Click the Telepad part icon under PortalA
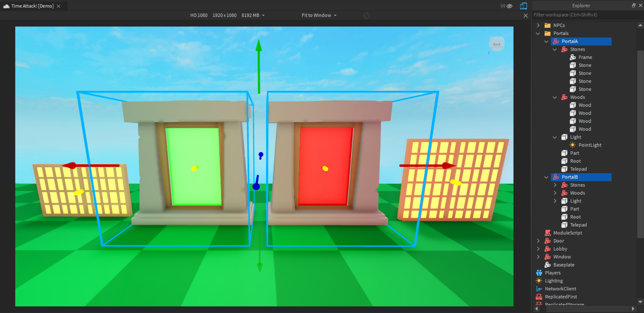The image size is (644, 313). pos(565,169)
